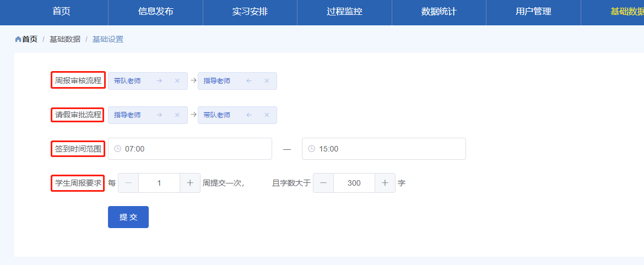Click the clock icon in 15:00 field

tap(311, 149)
